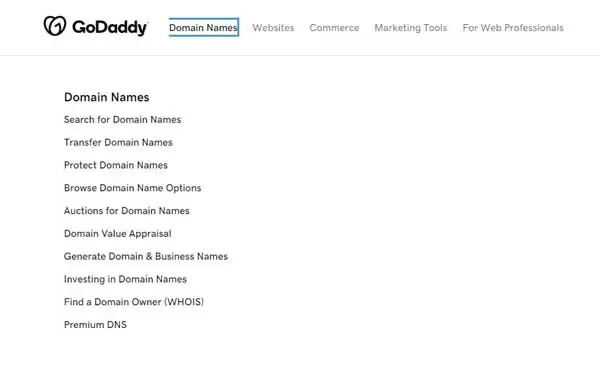Image resolution: width=600 pixels, height=373 pixels.
Task: Click the word Transfer in submenu
Action: click(83, 142)
